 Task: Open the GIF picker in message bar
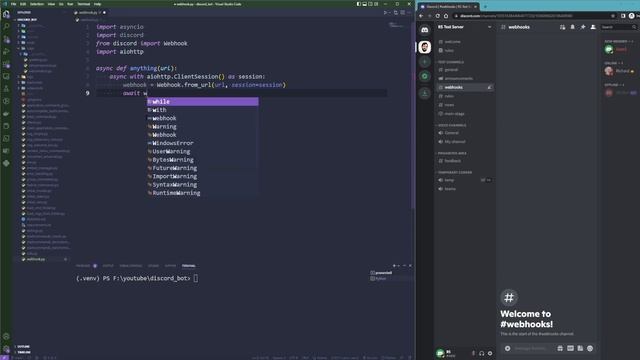(x=570, y=348)
